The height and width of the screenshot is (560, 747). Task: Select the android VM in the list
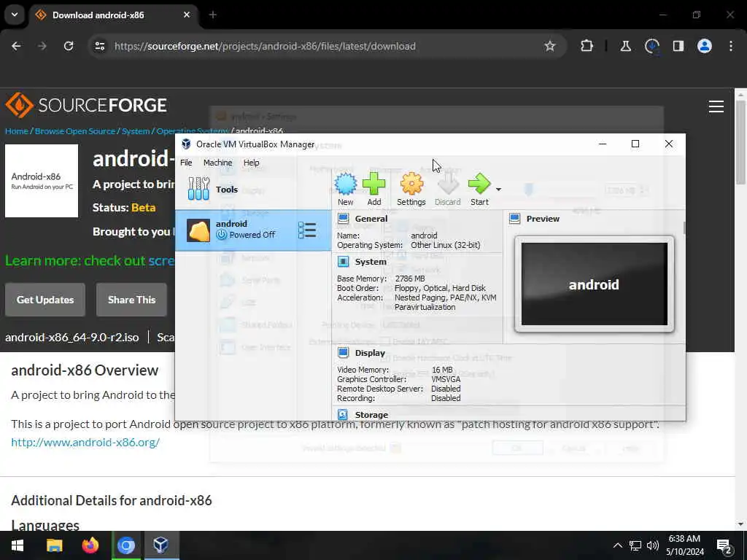(x=253, y=230)
